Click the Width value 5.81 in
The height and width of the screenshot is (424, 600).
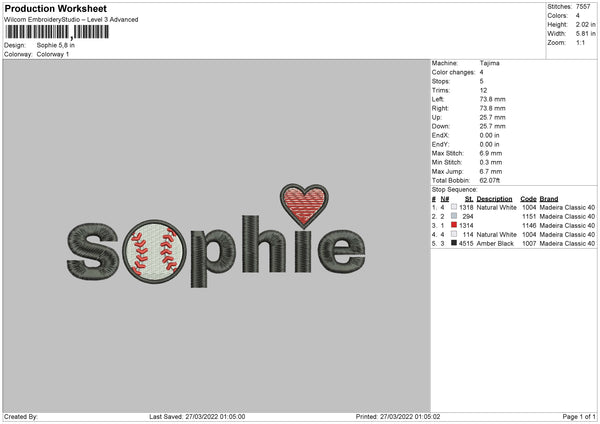[585, 34]
